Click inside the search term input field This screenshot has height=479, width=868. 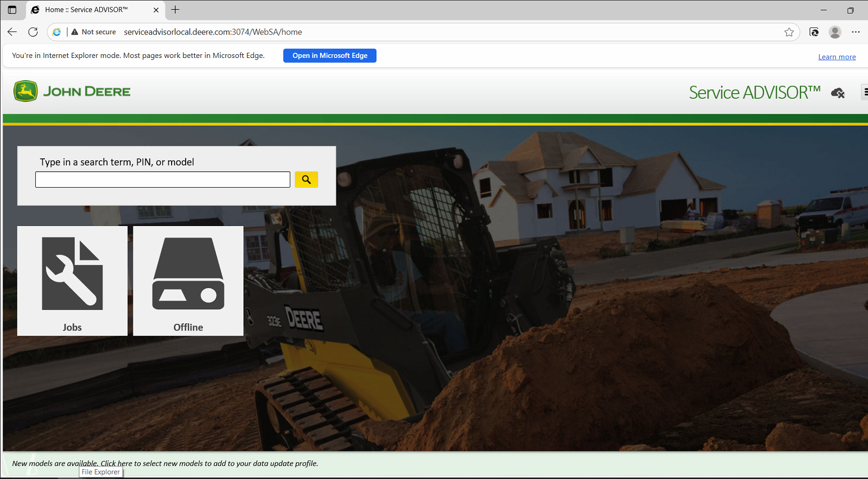pos(162,179)
